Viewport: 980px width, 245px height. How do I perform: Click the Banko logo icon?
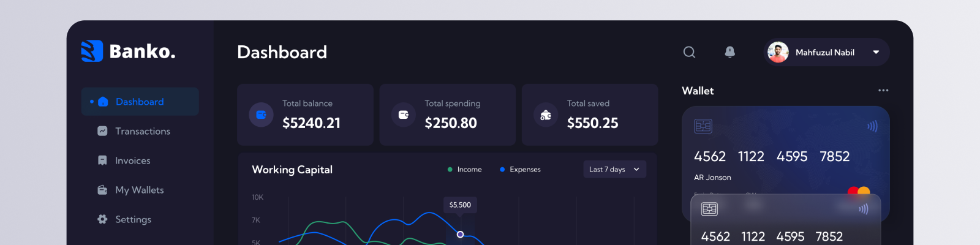[x=92, y=51]
